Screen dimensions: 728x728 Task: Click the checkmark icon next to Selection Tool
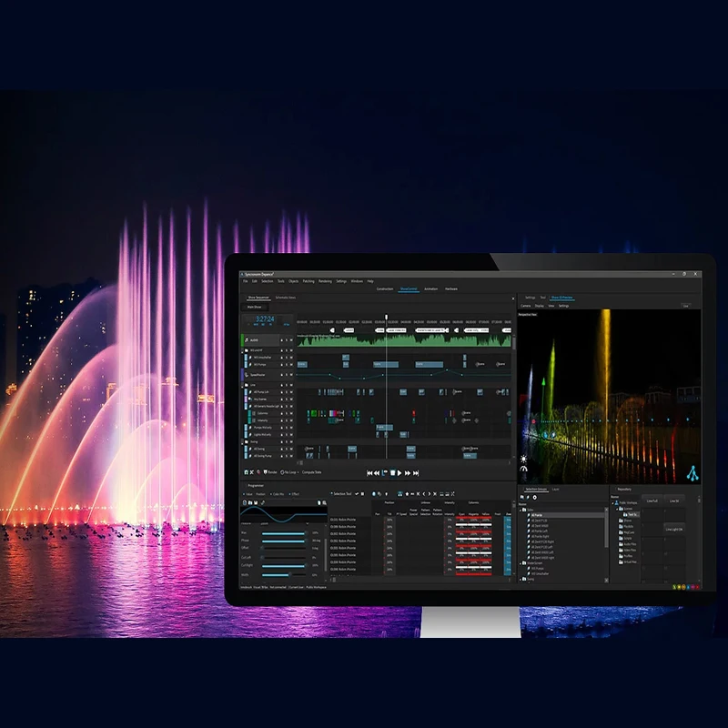(x=357, y=494)
